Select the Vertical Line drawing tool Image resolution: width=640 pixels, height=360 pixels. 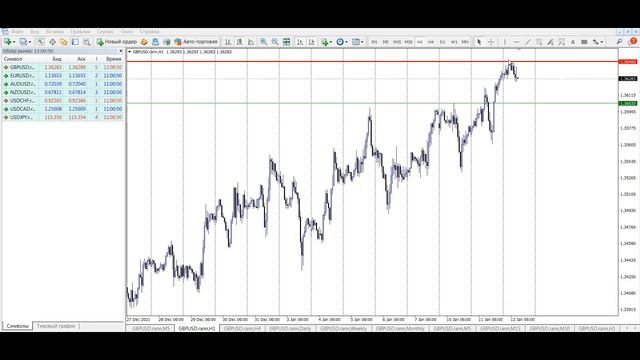(x=505, y=42)
